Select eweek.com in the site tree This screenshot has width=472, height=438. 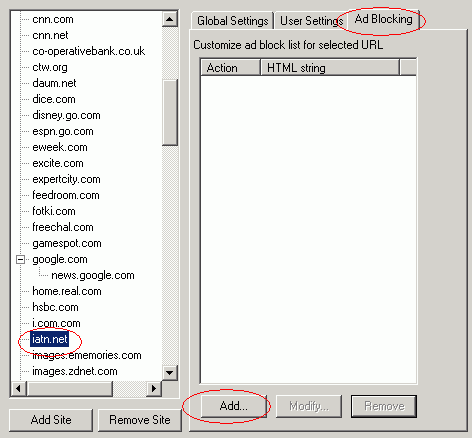[x=60, y=147]
